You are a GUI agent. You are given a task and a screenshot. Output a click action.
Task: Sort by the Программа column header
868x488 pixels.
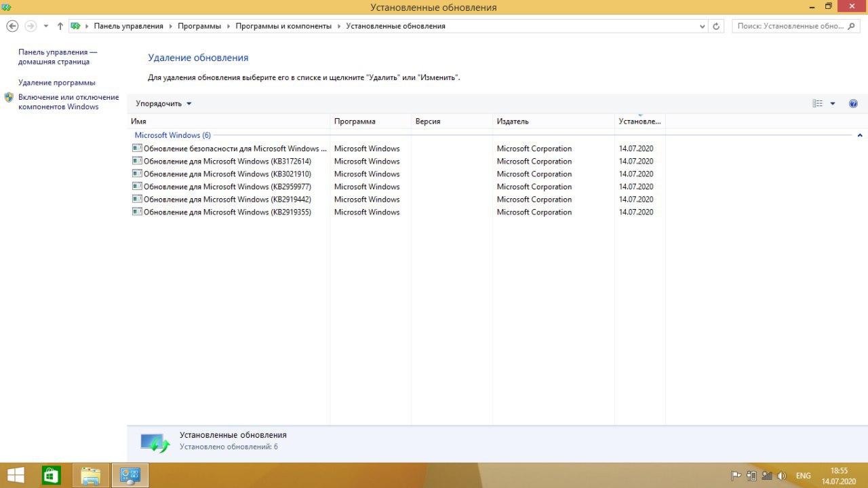[370, 121]
